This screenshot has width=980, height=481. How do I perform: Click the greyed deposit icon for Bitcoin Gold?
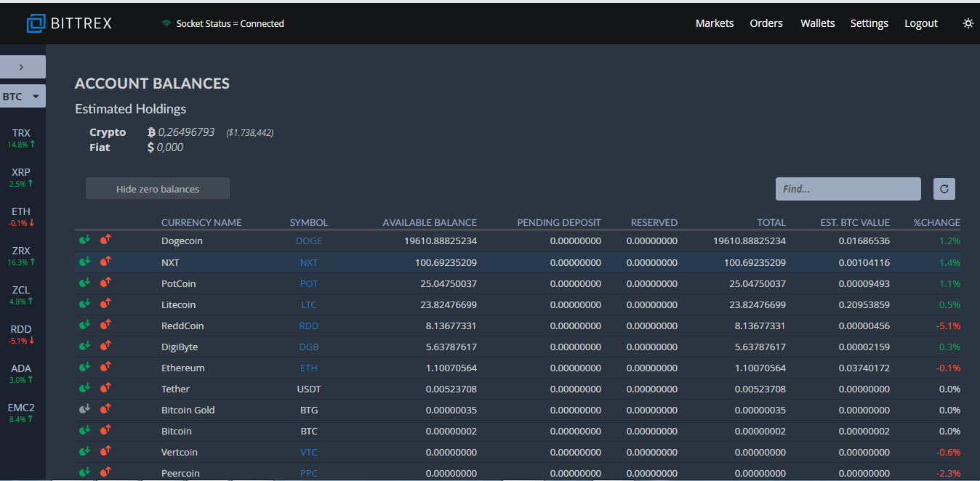coord(85,408)
